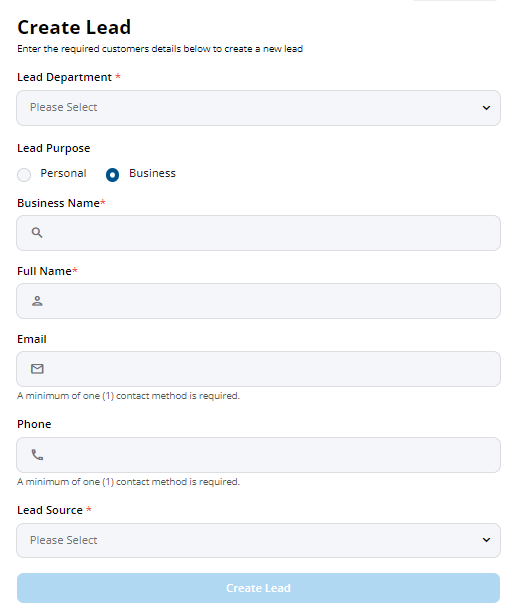Click the Lead Source chevron arrow
The height and width of the screenshot is (613, 516).
click(x=486, y=540)
